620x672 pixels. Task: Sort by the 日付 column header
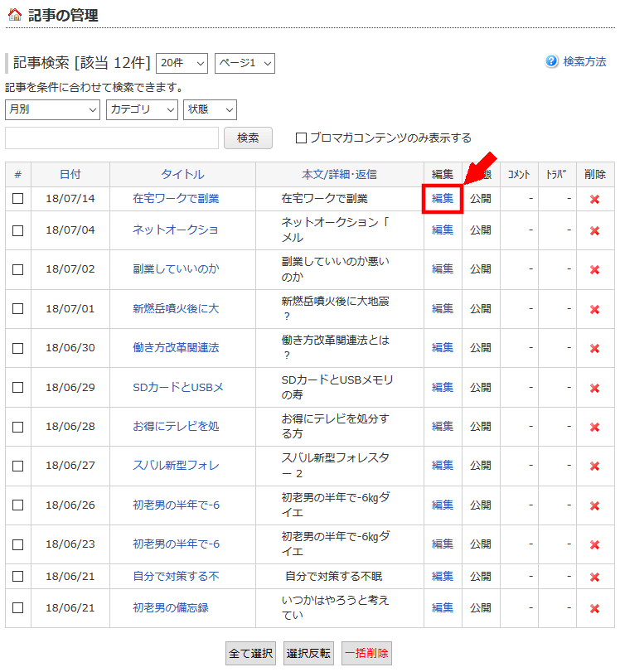(70, 175)
